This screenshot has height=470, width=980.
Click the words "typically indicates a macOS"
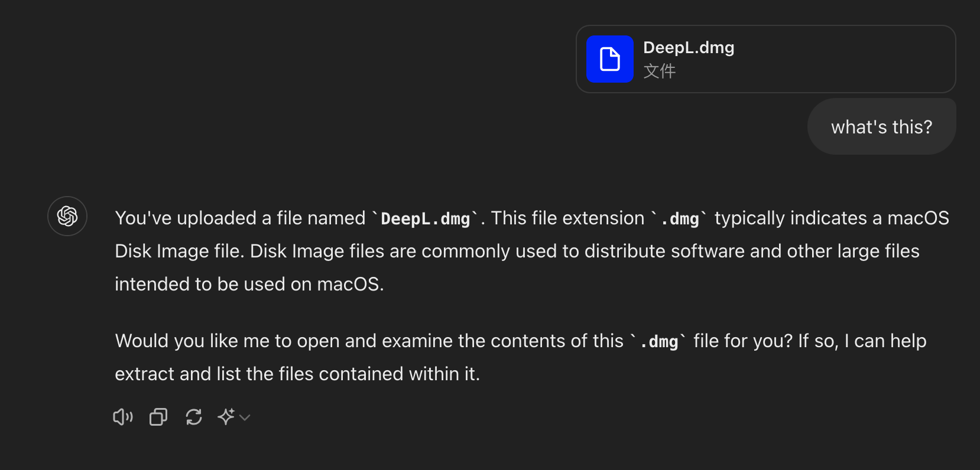(832, 218)
